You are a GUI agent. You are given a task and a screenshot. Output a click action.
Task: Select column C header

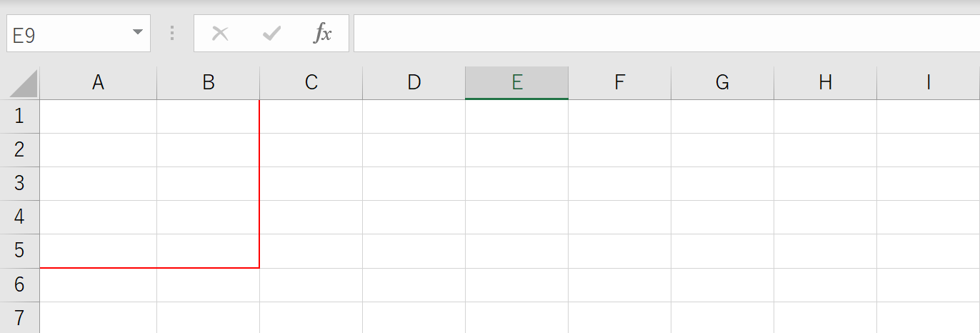(x=311, y=83)
